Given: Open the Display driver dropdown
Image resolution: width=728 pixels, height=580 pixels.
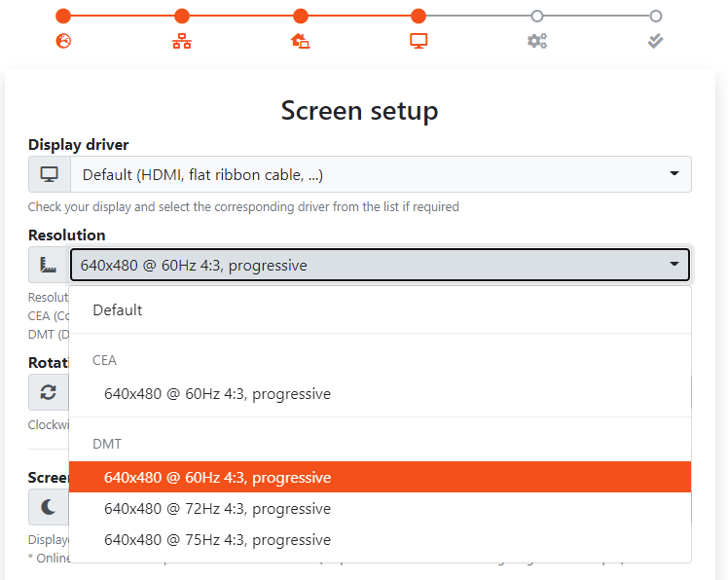Looking at the screenshot, I should click(381, 174).
